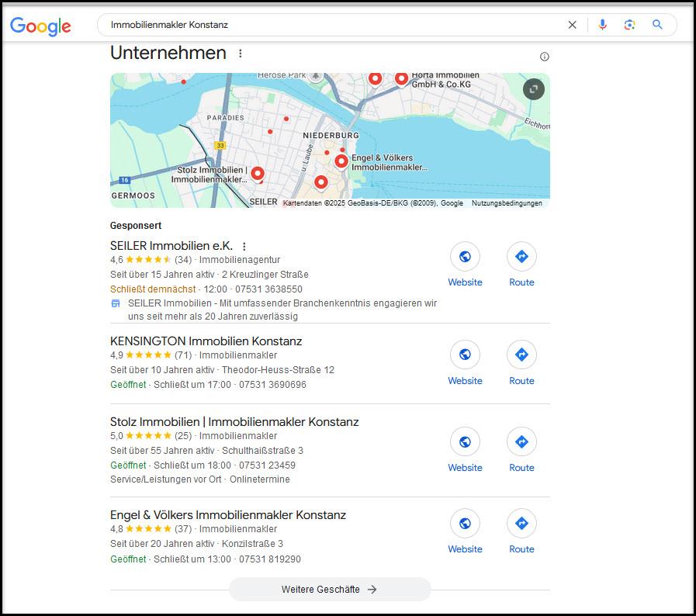This screenshot has width=696, height=616.
Task: Get route to Engel & Völkers Konstanz
Action: (521, 524)
